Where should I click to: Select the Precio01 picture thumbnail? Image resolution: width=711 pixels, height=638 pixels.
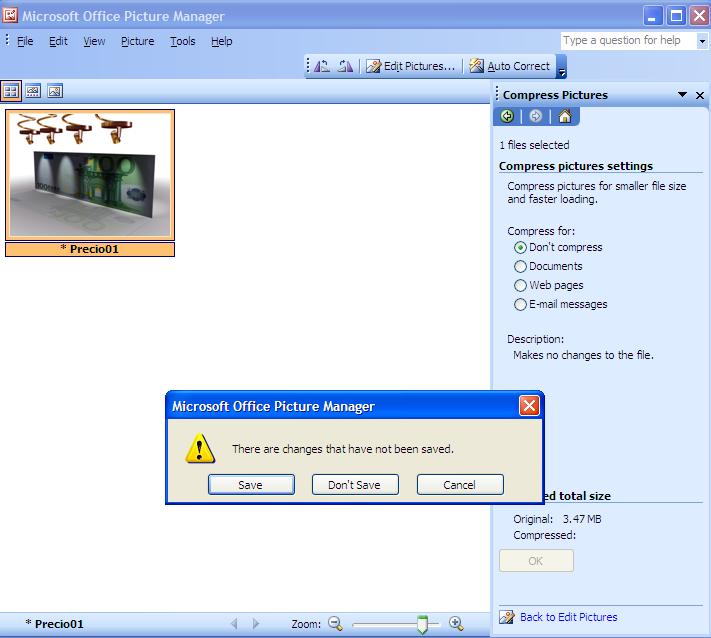(x=90, y=175)
